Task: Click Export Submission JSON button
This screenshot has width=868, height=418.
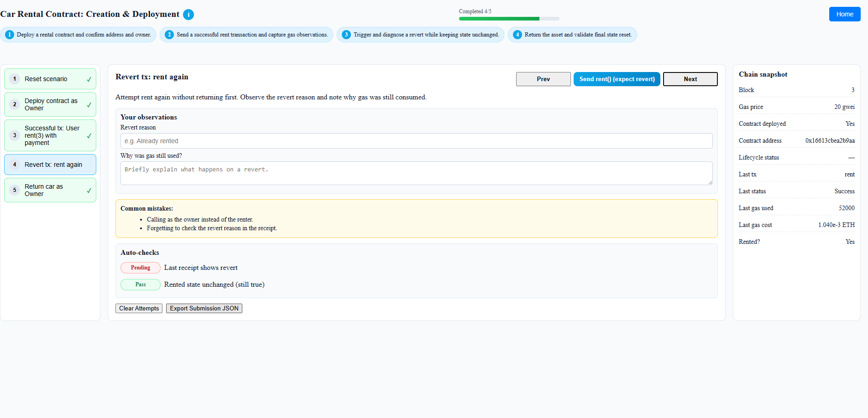Action: (204, 309)
